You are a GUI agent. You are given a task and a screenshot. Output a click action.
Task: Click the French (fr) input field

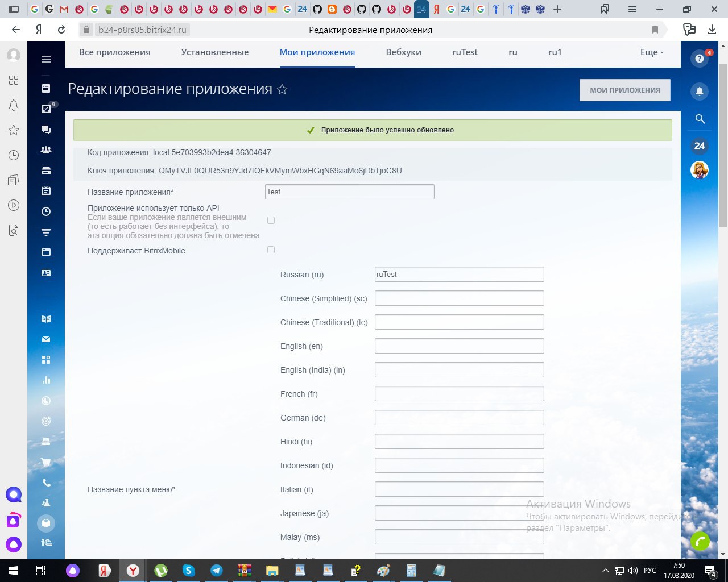[x=460, y=394]
